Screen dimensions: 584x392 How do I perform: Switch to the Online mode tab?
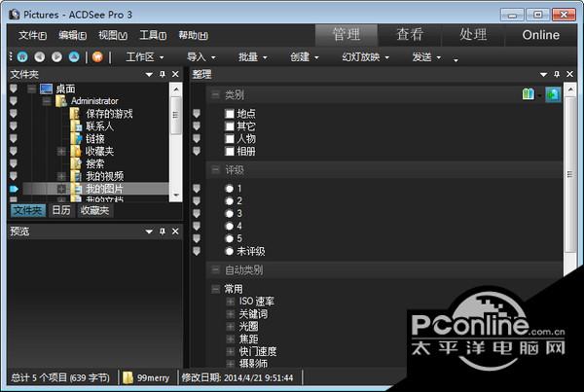(x=541, y=35)
